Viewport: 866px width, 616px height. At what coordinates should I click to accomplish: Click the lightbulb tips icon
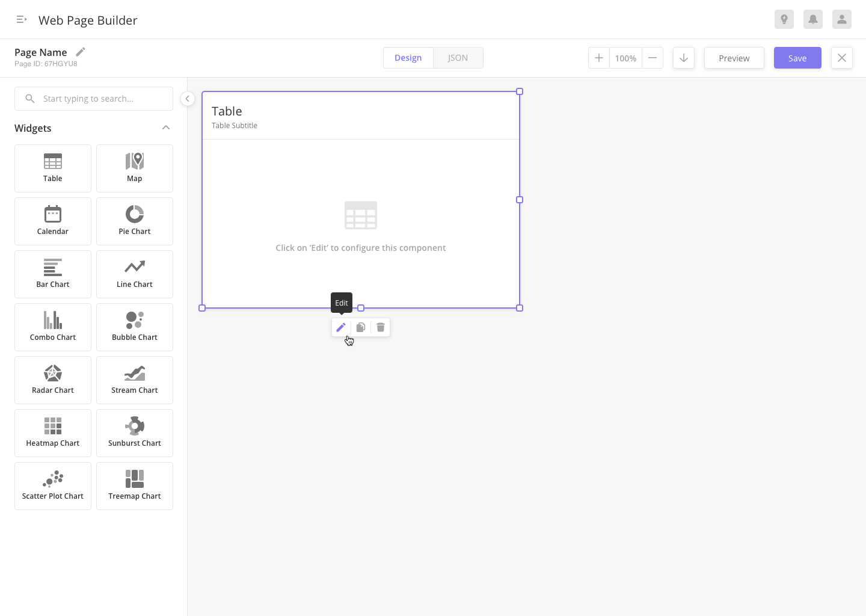[784, 19]
